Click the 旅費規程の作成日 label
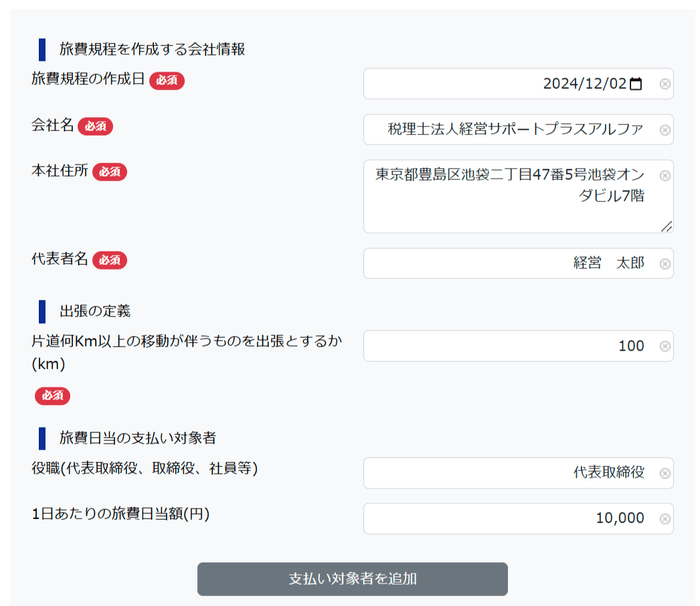The height and width of the screenshot is (606, 700). [88, 80]
